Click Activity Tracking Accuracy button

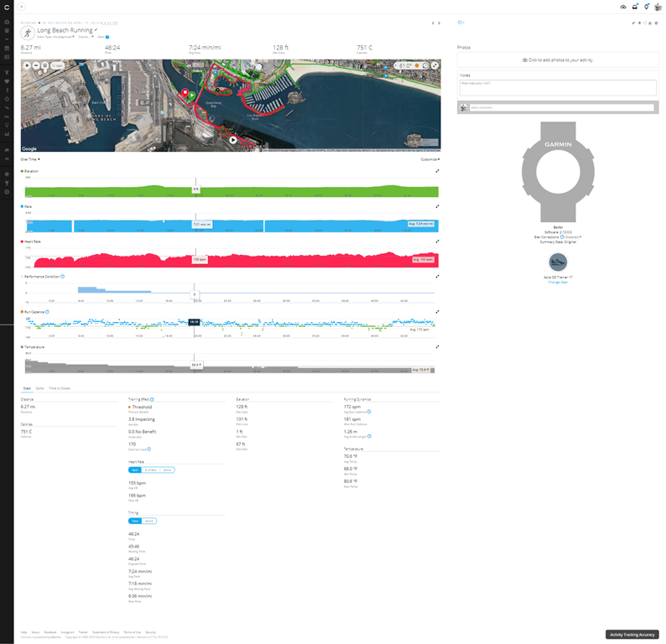click(x=632, y=635)
